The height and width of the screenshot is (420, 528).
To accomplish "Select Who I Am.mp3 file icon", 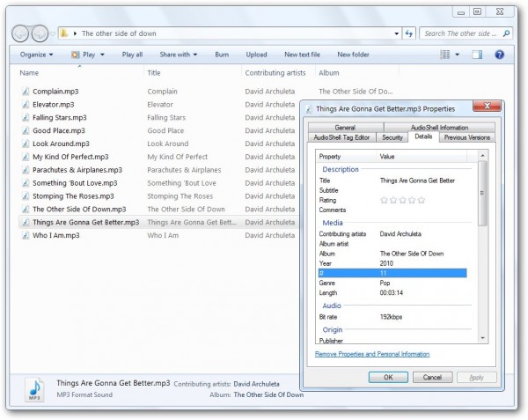I will 26,235.
